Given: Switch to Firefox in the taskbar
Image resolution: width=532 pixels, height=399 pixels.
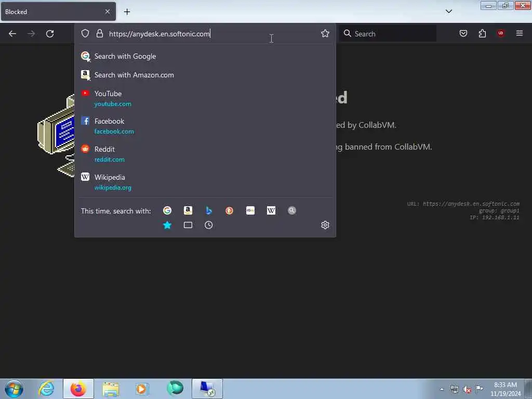Looking at the screenshot, I should (x=78, y=389).
